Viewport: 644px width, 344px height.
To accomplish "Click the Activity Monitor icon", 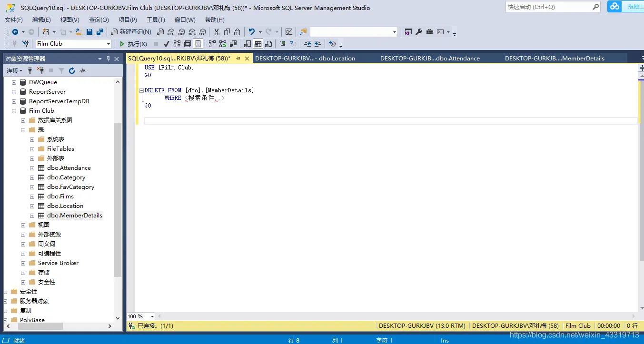I will click(x=289, y=32).
